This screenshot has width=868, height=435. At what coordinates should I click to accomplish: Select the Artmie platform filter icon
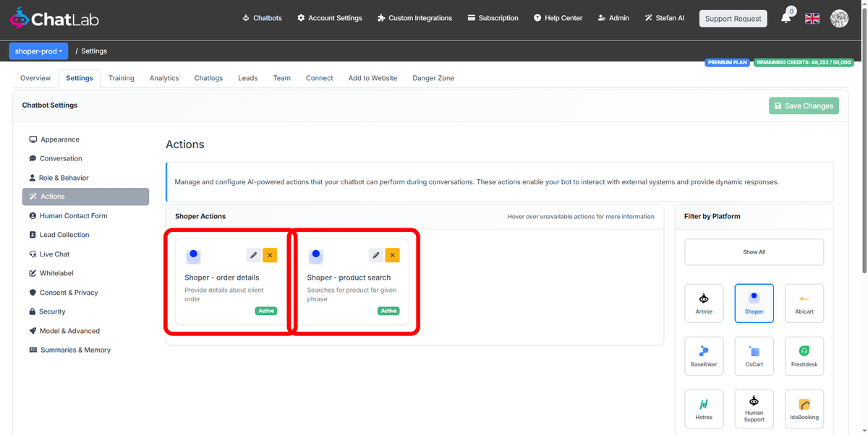pyautogui.click(x=704, y=303)
